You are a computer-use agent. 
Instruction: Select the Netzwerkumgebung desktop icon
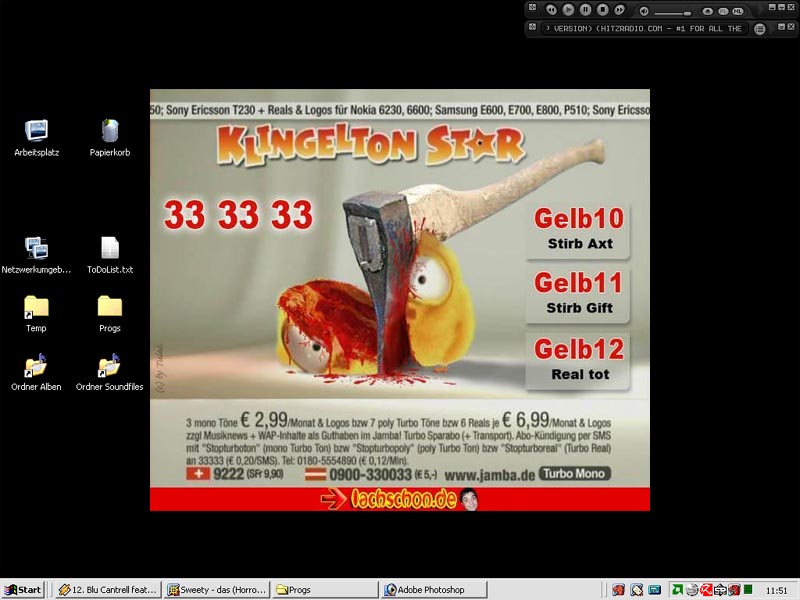(x=36, y=255)
